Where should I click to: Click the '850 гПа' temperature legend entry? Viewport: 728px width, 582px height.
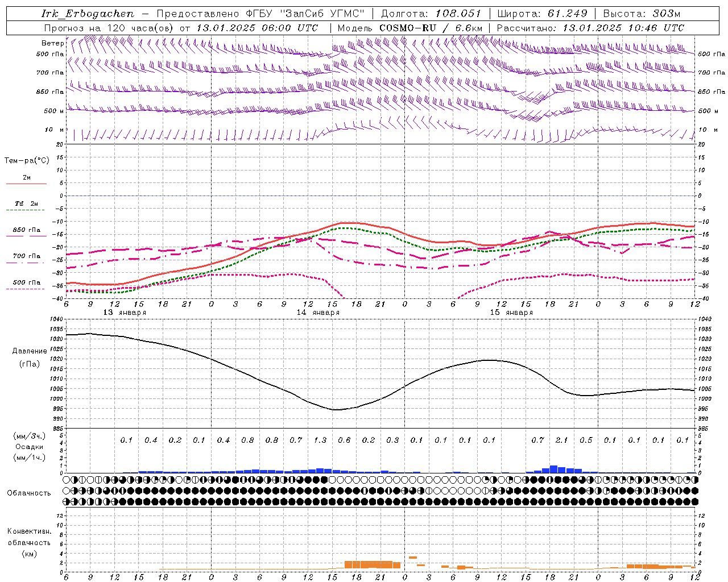[27, 230]
